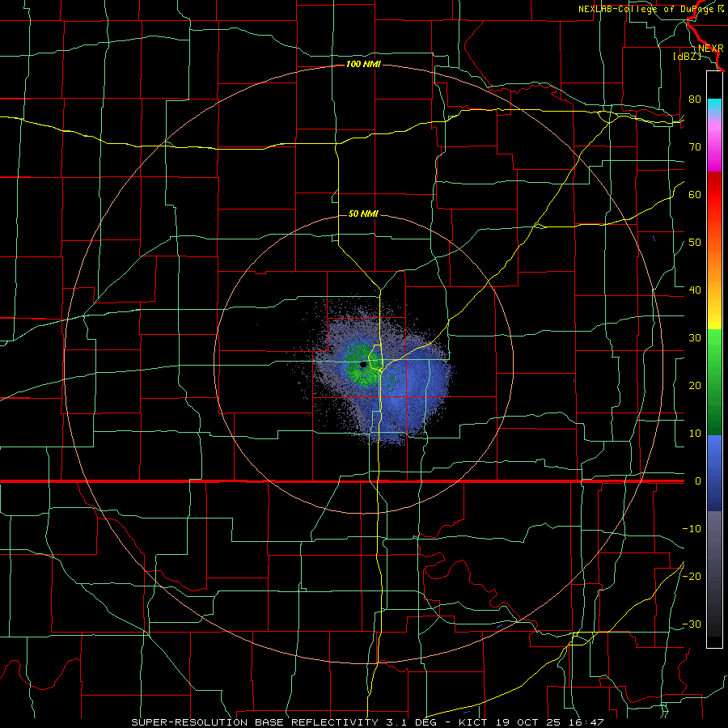
Task: Click the 10 value on the dBZ scale
Action: pyautogui.click(x=695, y=434)
